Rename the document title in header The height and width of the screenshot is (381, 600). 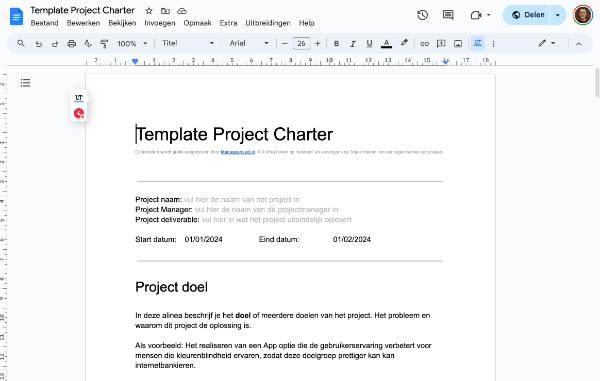pyautogui.click(x=82, y=10)
